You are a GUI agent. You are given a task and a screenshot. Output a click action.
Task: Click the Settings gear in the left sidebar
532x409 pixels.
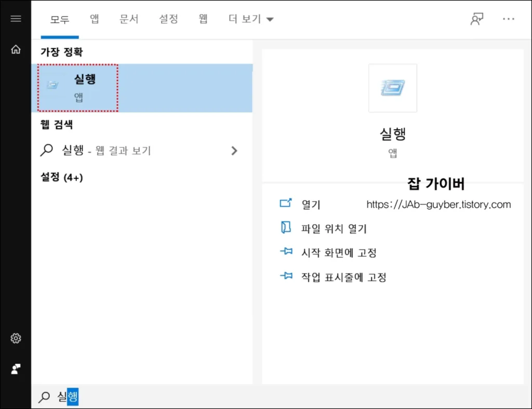point(16,338)
